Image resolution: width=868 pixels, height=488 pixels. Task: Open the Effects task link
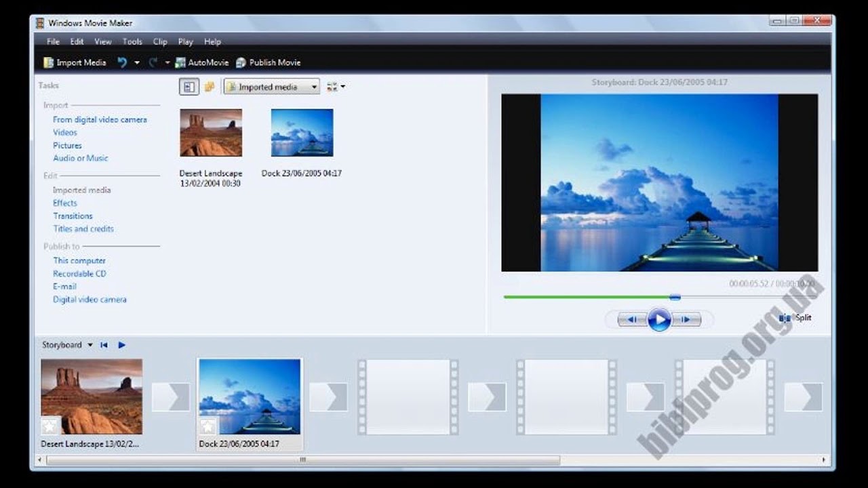pos(65,203)
